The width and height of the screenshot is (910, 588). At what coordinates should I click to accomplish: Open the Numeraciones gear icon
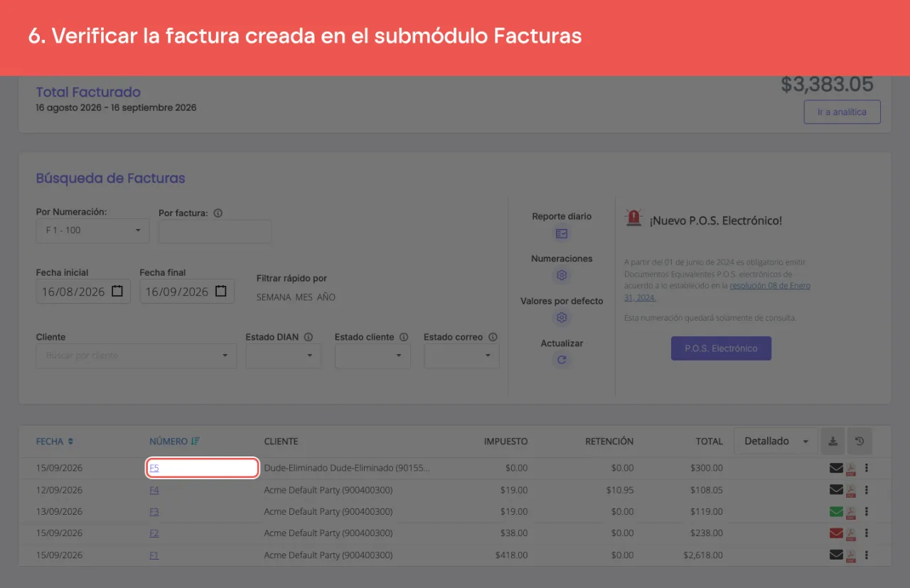click(x=562, y=276)
